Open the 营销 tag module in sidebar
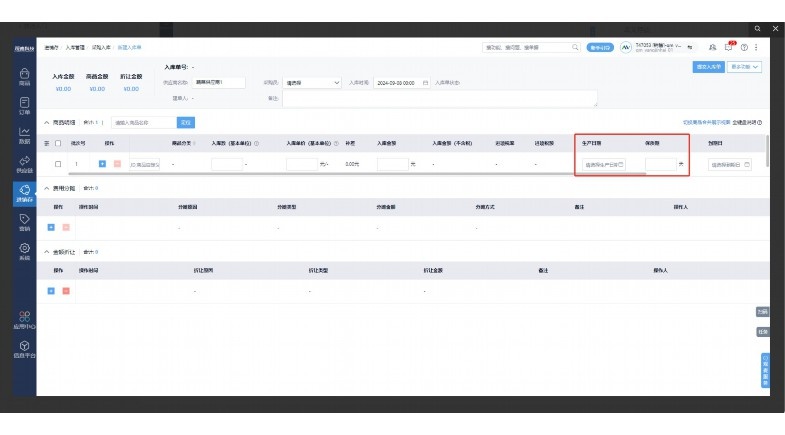Viewport: 785px width, 435px height. click(24, 222)
